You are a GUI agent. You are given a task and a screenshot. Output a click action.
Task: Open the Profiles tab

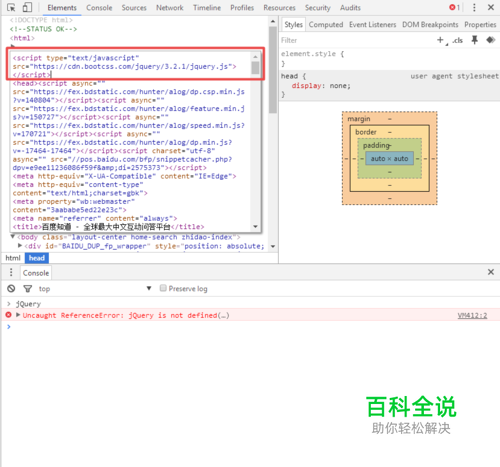pyautogui.click(x=242, y=8)
